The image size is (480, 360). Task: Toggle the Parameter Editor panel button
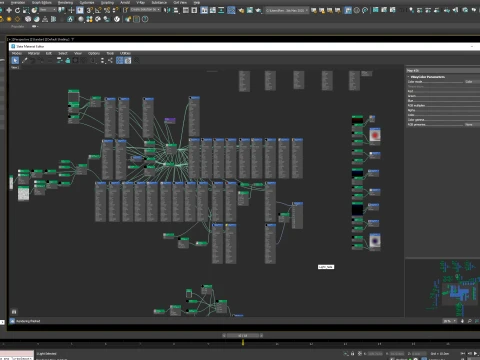(128, 60)
